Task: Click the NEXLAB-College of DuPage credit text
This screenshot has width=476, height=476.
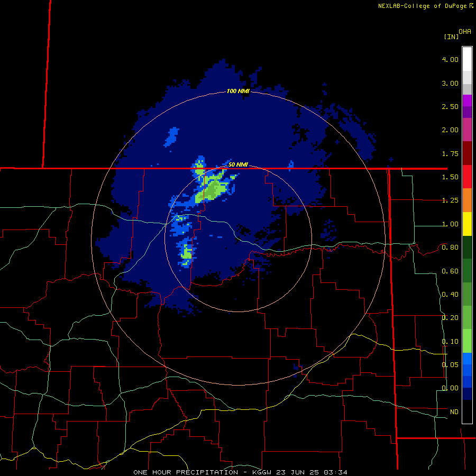Action: pos(423,6)
